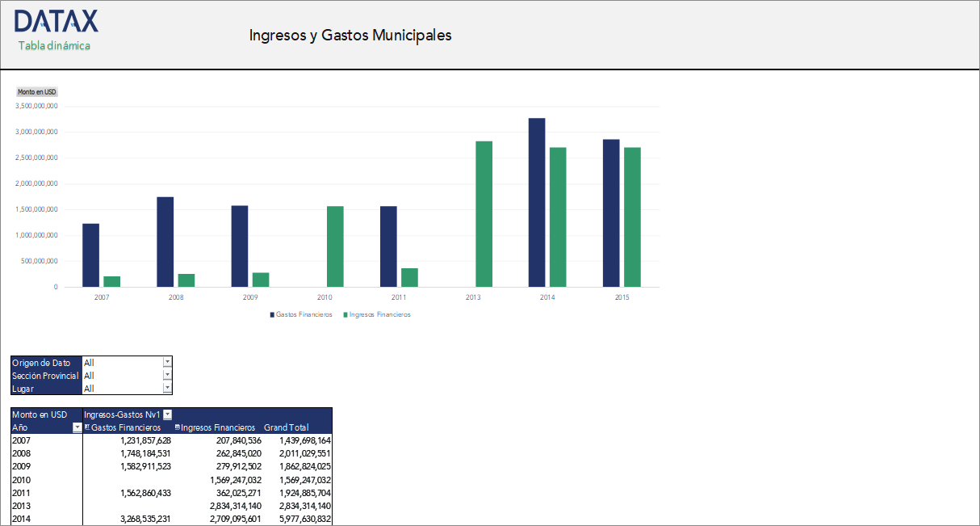Click the 2013 axis label on chart

click(474, 297)
